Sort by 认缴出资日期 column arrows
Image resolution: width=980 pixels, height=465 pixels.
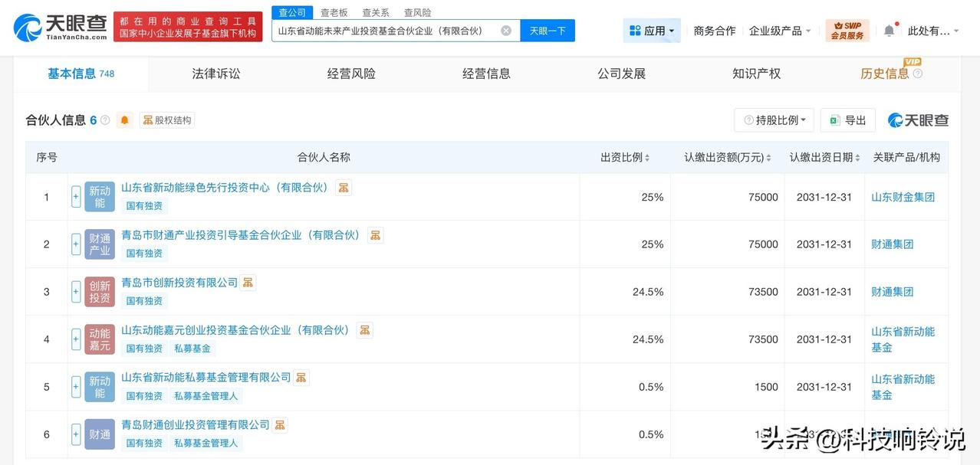coord(857,158)
